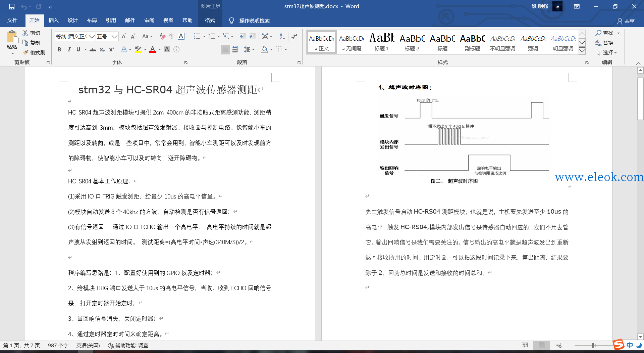Apply strikethrough formatting
The height and width of the screenshot is (353, 644).
[93, 50]
